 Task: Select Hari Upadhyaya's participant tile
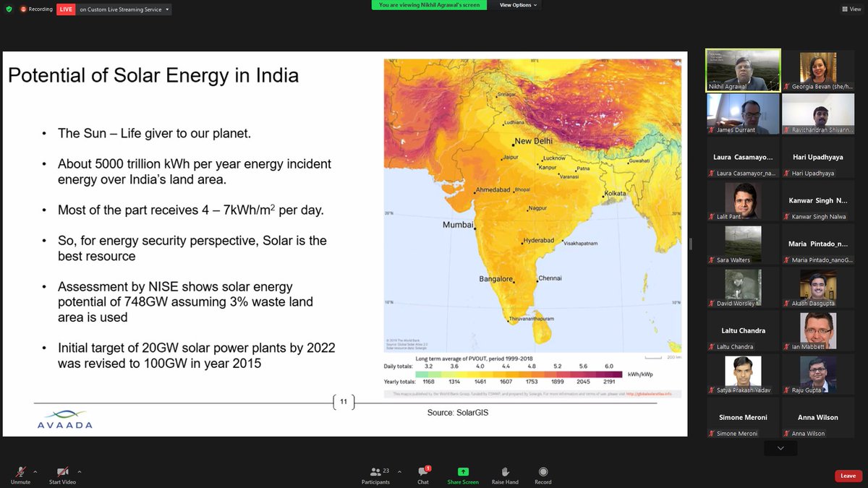pos(818,157)
